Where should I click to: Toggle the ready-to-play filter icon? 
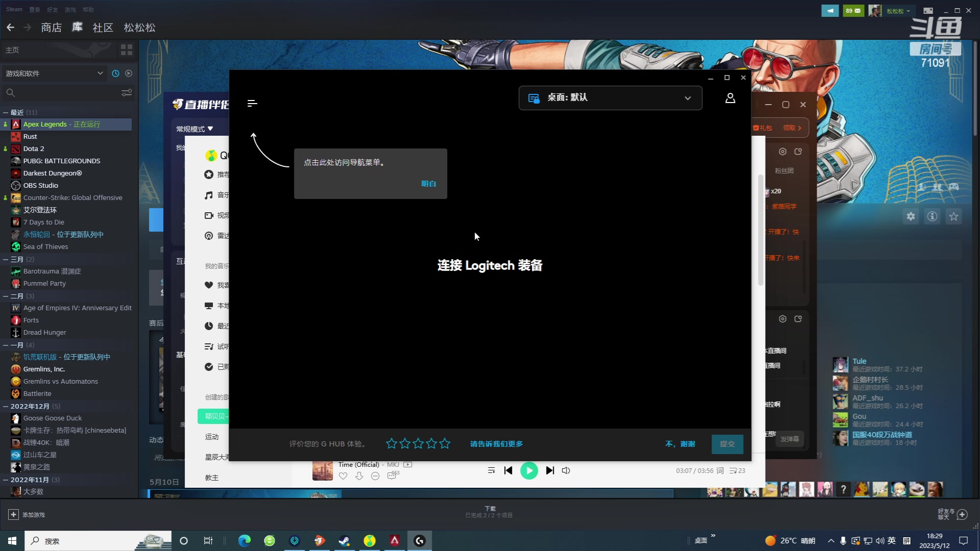[x=129, y=73]
